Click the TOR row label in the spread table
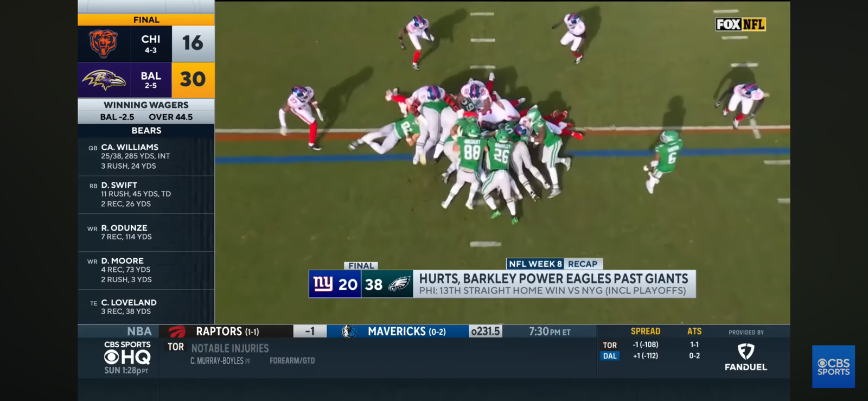The width and height of the screenshot is (868, 401). tap(610, 345)
